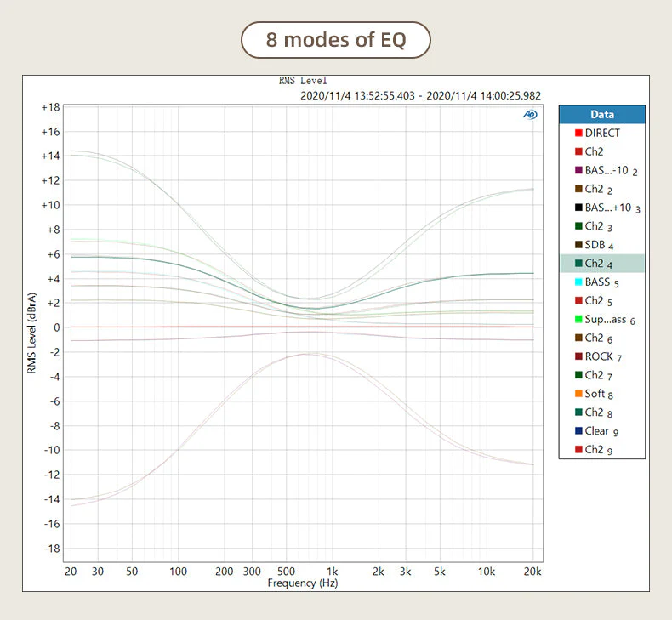Click the RMS Level graph title

coord(303,81)
